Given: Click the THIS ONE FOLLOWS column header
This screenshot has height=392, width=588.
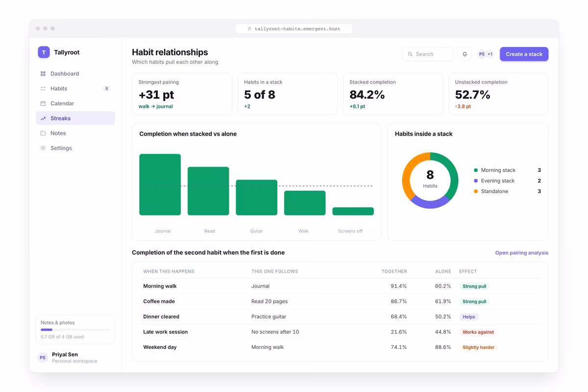Looking at the screenshot, I should 274,271.
